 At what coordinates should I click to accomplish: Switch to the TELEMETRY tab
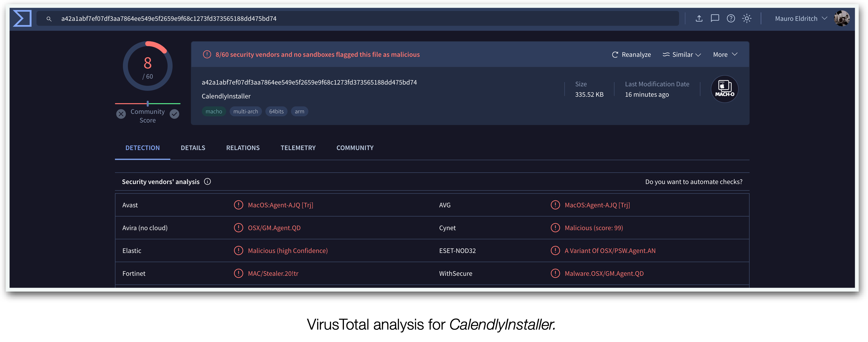298,148
